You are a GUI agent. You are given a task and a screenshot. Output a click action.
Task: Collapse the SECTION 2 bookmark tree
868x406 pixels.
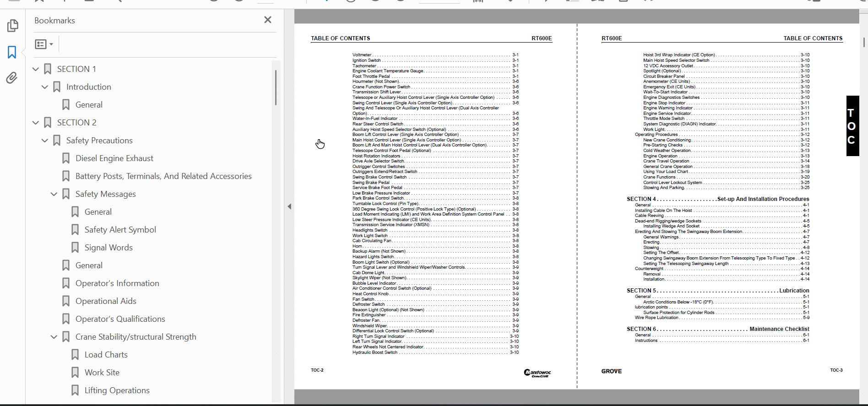(36, 123)
